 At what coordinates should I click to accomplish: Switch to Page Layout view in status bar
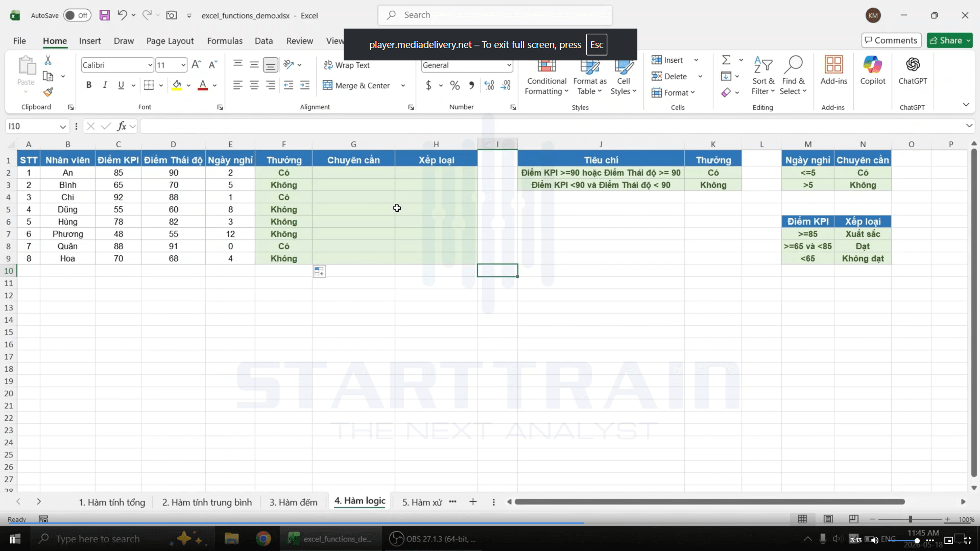coord(828,519)
